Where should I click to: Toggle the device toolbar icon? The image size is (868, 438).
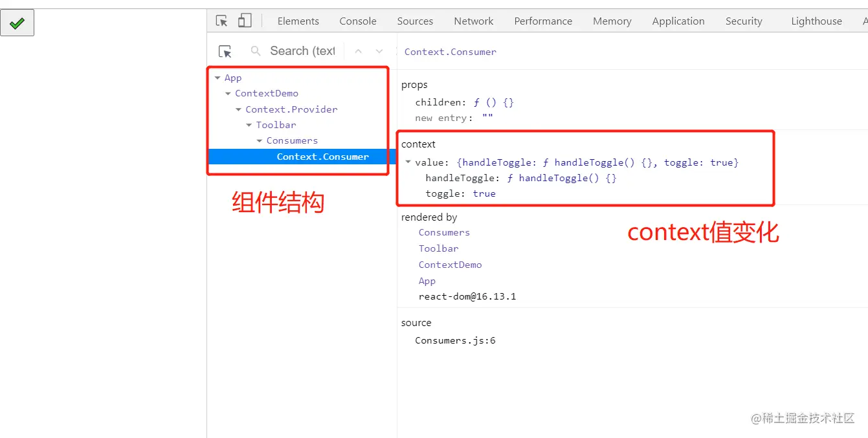245,21
